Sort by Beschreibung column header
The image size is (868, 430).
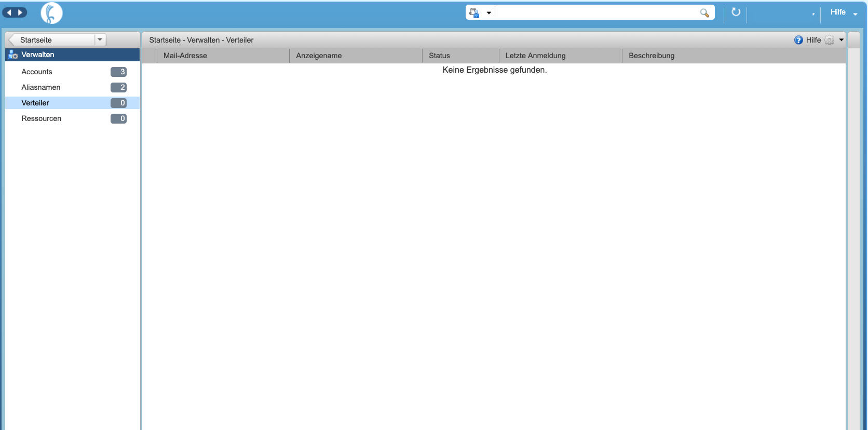pyautogui.click(x=734, y=56)
